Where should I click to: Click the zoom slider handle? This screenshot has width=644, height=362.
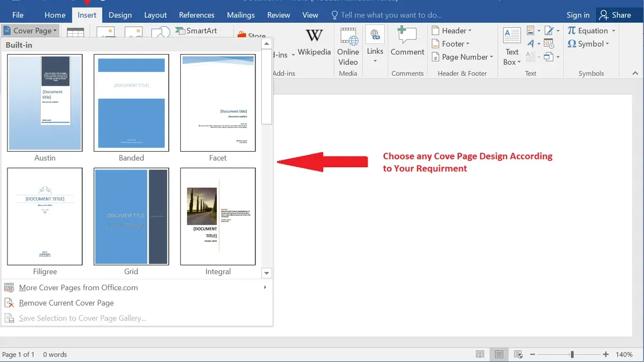tap(572, 354)
